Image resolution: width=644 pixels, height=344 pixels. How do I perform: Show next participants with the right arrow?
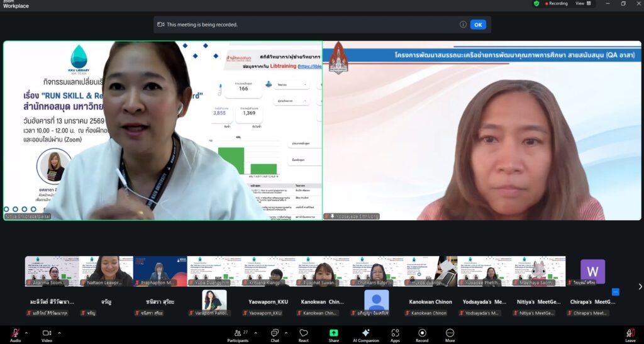pos(640,287)
